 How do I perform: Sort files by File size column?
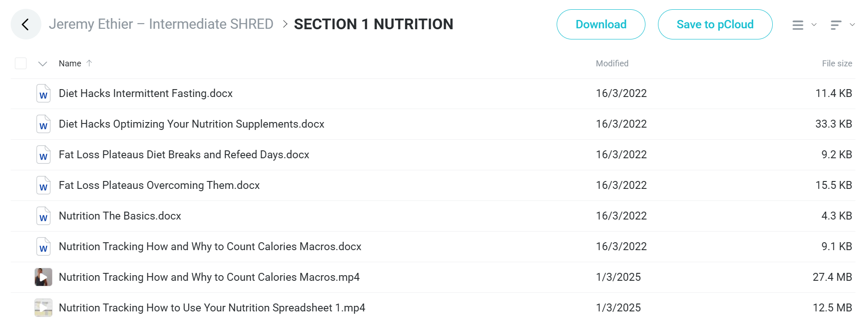(837, 64)
